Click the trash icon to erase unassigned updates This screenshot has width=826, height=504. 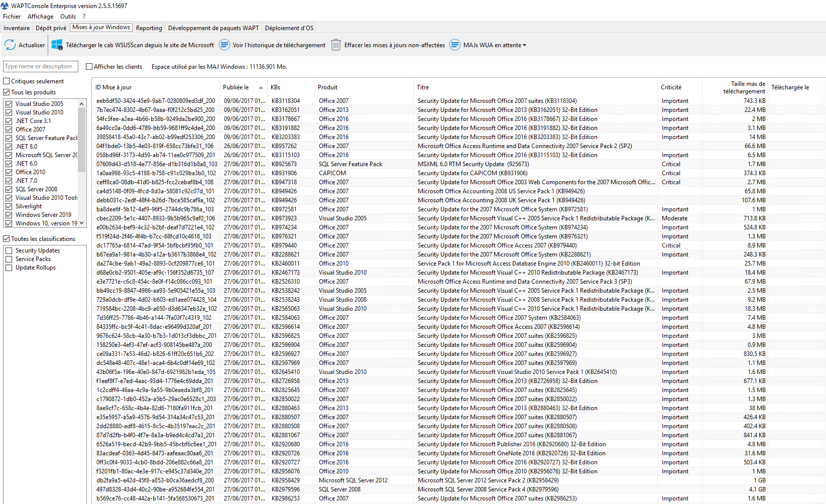(336, 45)
